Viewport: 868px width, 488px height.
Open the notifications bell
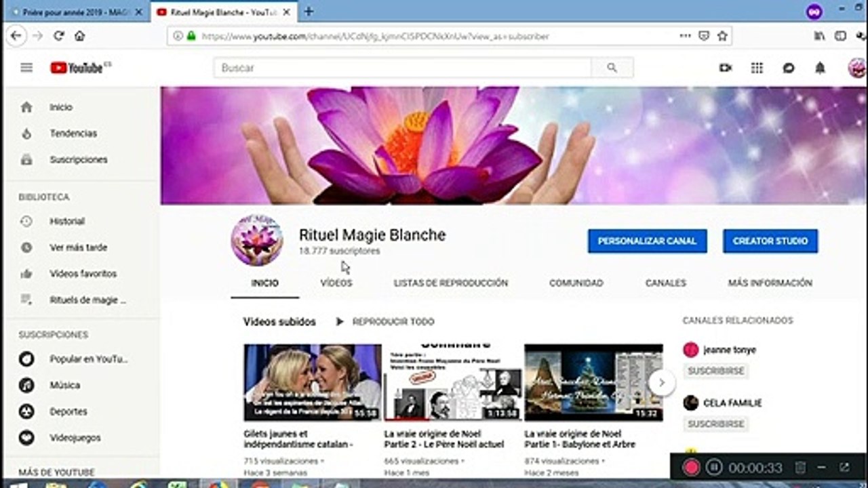(x=820, y=68)
